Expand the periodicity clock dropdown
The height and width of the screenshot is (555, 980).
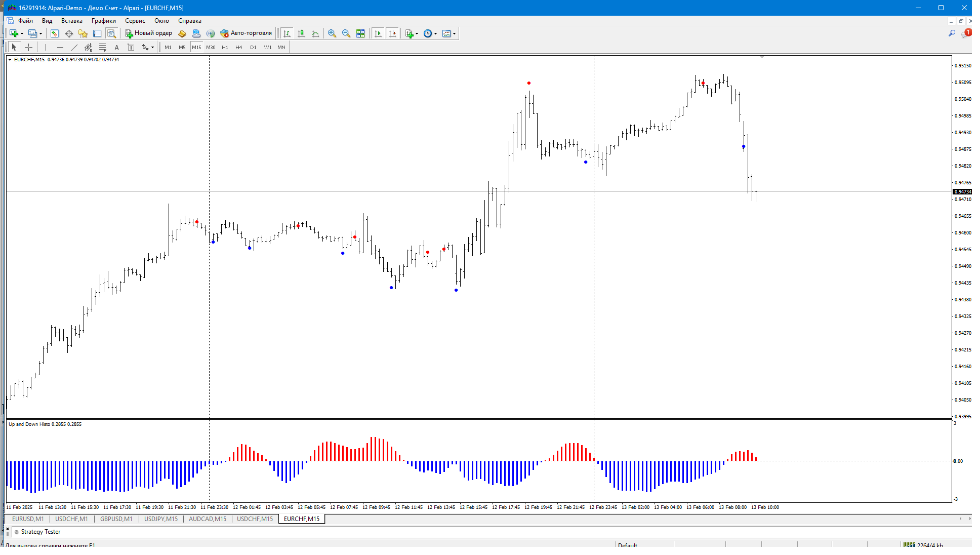(x=436, y=33)
